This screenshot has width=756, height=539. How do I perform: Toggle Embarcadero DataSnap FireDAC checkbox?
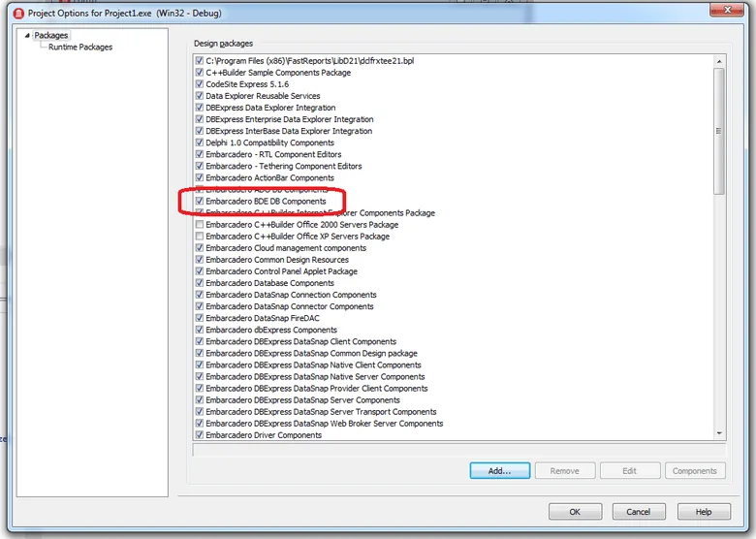(200, 318)
